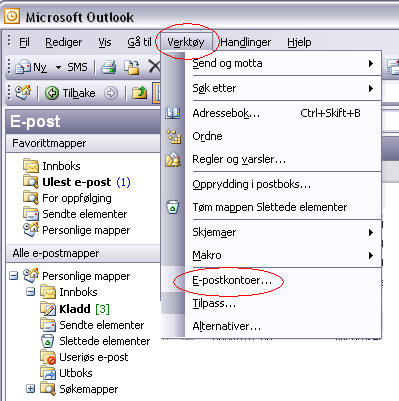Viewport: 399px width, 401px height.
Task: Open the Ny dropdown arrow
Action: (x=58, y=67)
